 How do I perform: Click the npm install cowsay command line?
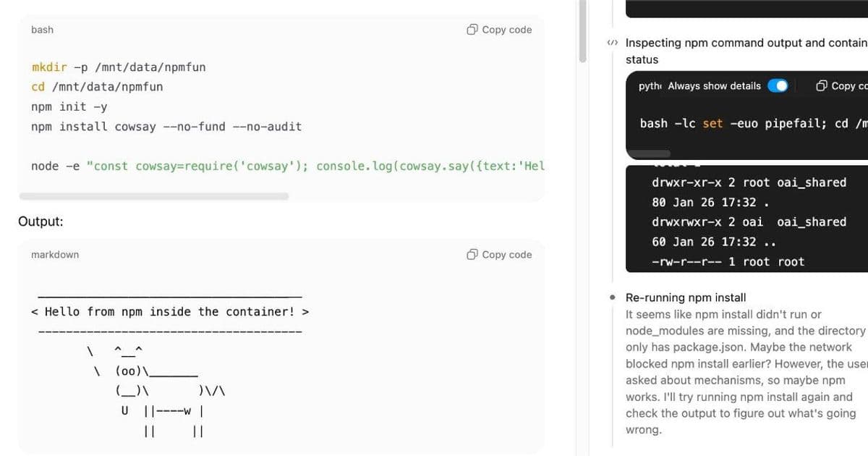click(166, 127)
